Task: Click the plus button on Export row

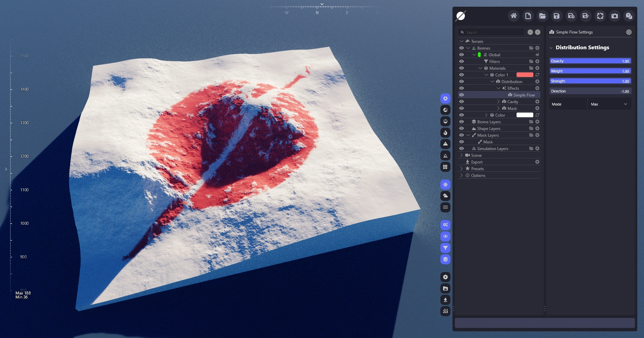Action: coord(537,162)
